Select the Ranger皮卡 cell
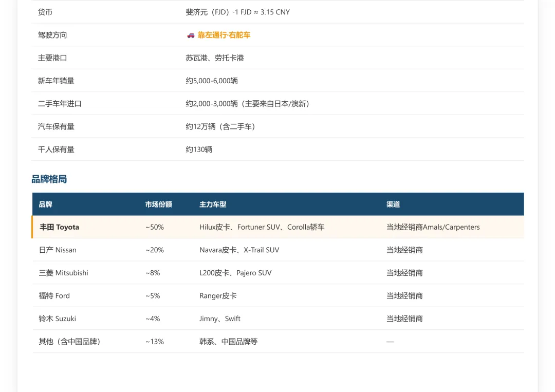The image size is (555, 392). (x=218, y=296)
